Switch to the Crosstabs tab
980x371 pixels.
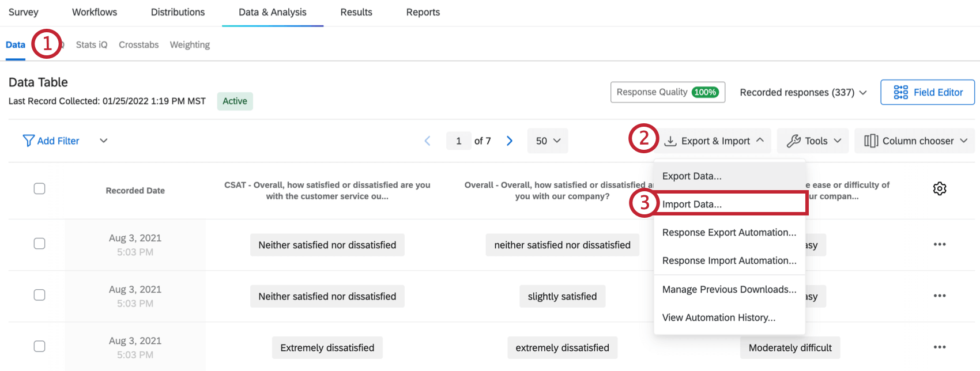[138, 45]
